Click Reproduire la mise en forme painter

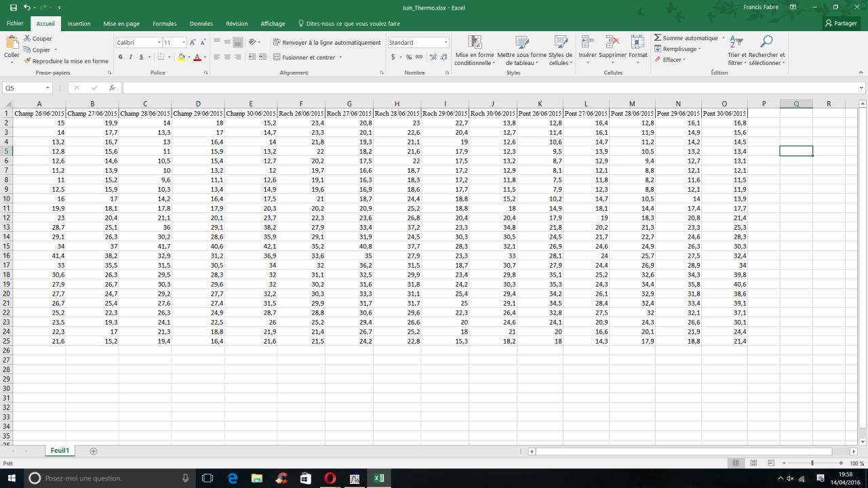pos(66,61)
